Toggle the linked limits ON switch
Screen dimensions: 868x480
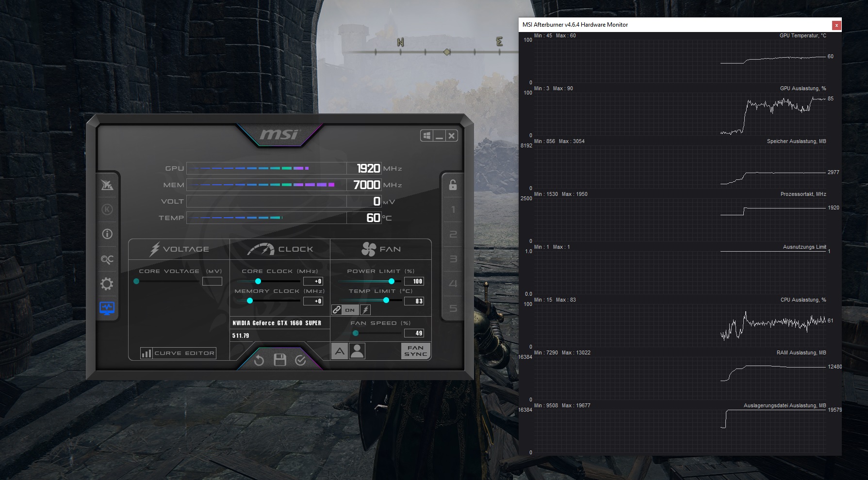click(x=350, y=310)
